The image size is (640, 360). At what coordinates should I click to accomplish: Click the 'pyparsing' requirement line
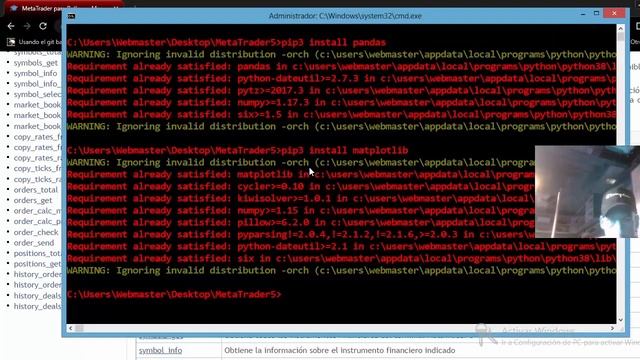(301, 234)
